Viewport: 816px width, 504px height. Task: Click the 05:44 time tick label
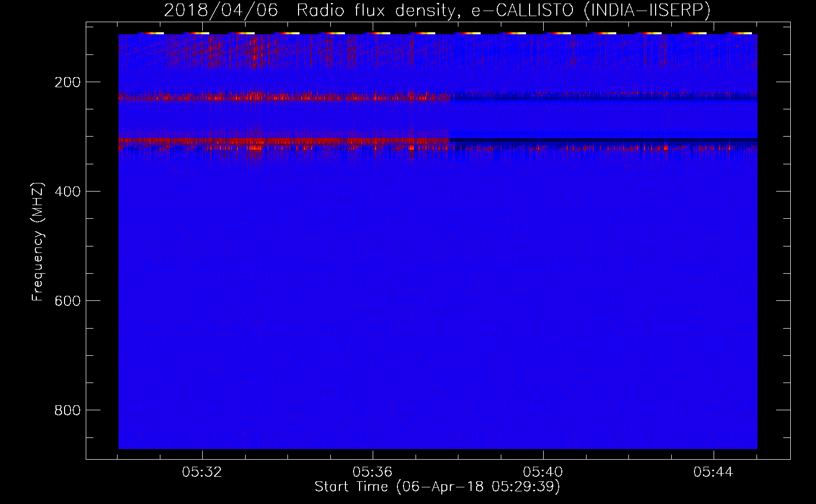(714, 472)
